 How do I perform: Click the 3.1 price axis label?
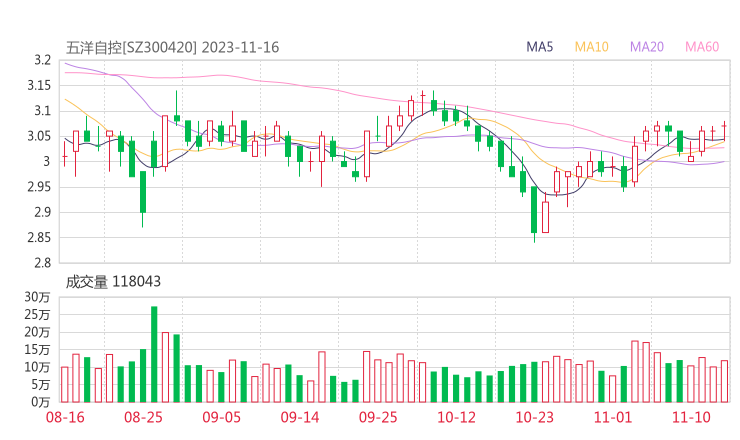(42, 111)
